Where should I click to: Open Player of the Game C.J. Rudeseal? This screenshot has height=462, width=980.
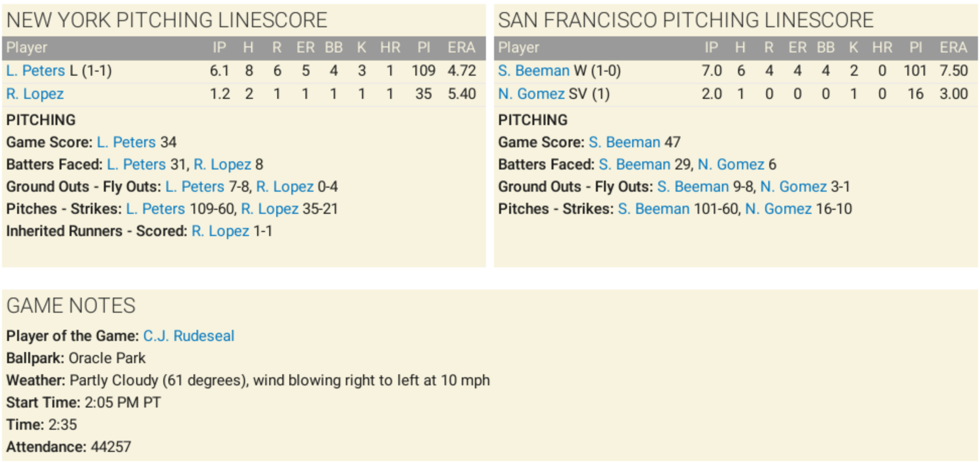pos(189,336)
